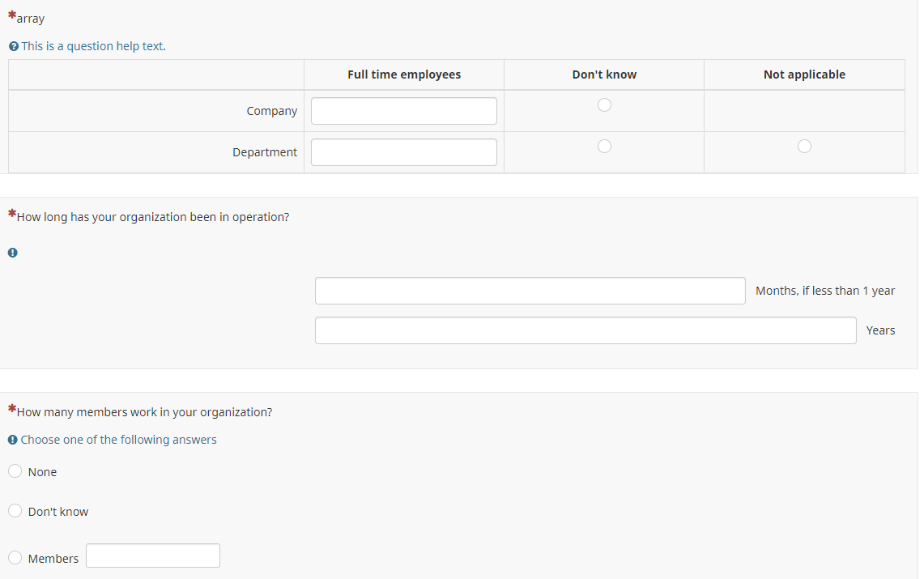
Task: Select 'Don't know' for Department row
Action: click(604, 147)
